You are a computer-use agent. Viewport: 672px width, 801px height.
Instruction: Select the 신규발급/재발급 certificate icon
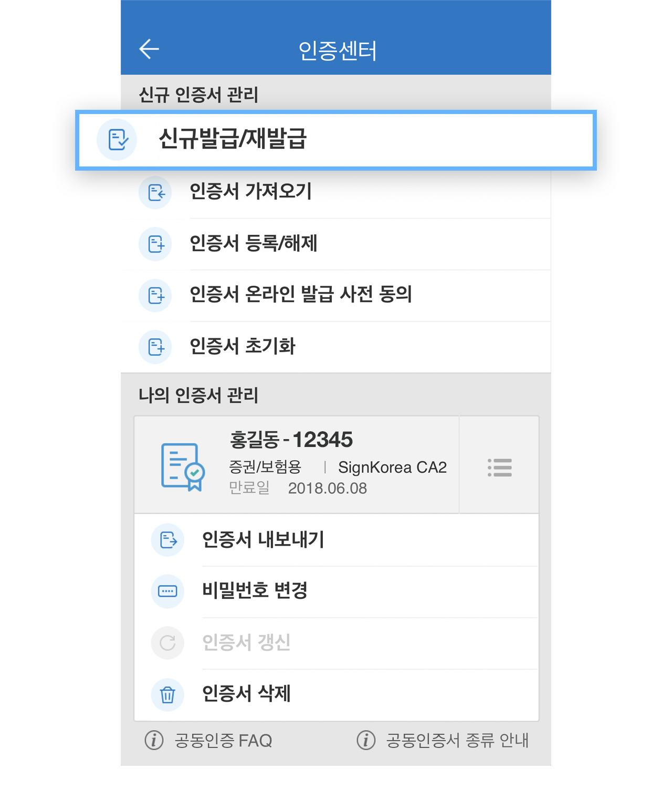(x=117, y=140)
